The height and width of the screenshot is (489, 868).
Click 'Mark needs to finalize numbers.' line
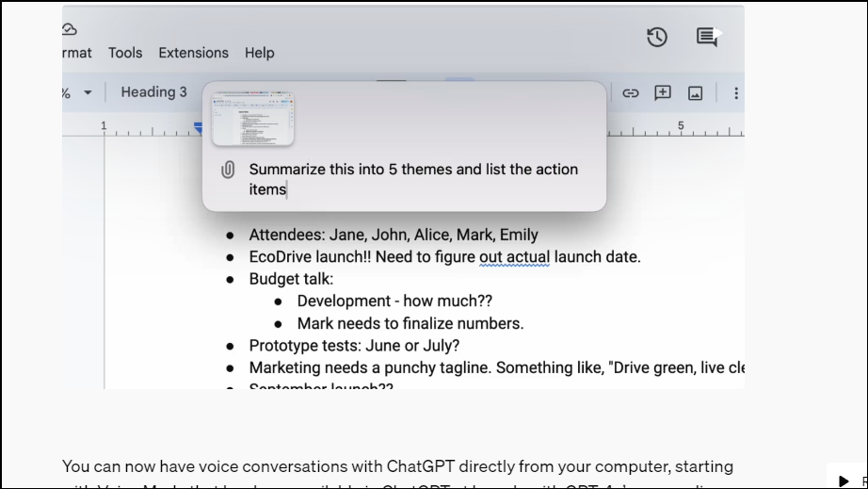pos(410,323)
